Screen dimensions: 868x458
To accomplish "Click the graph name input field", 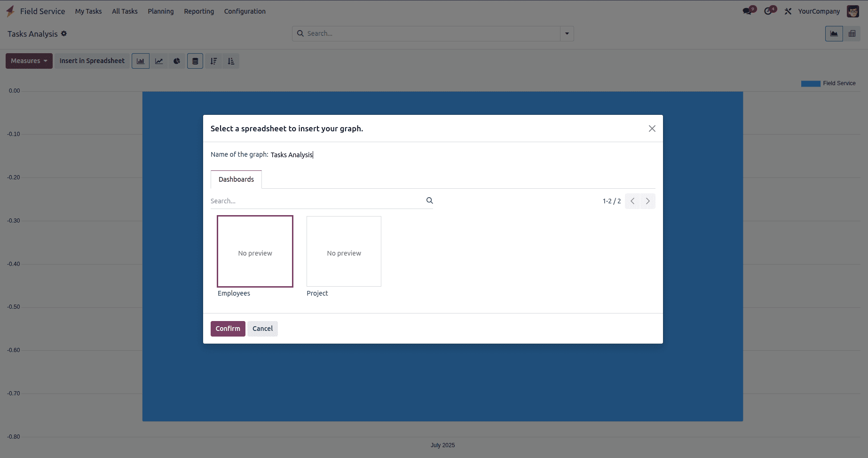I will pos(463,155).
